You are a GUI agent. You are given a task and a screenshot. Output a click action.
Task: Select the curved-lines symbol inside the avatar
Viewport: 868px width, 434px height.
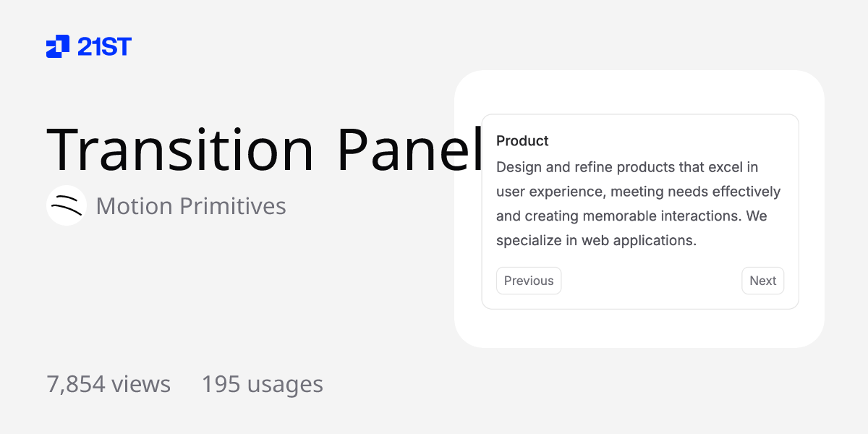click(x=66, y=205)
